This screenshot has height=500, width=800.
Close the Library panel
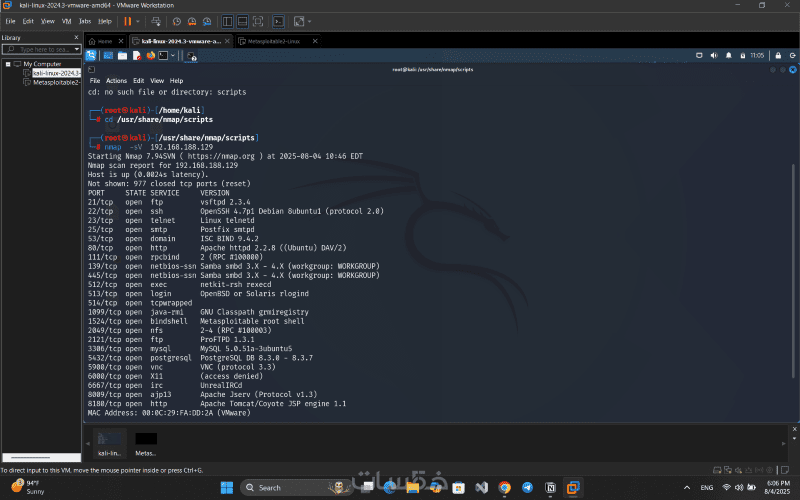point(77,38)
